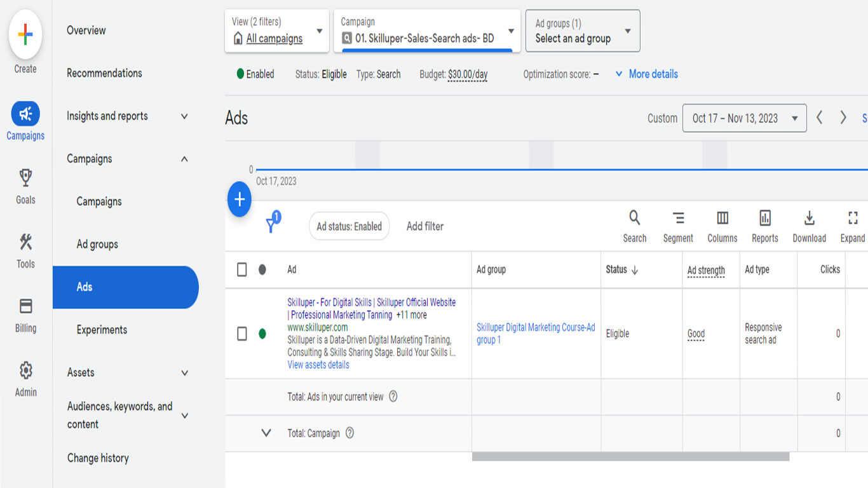This screenshot has height=488, width=868.
Task: Click the status dot column header
Action: coord(262,269)
